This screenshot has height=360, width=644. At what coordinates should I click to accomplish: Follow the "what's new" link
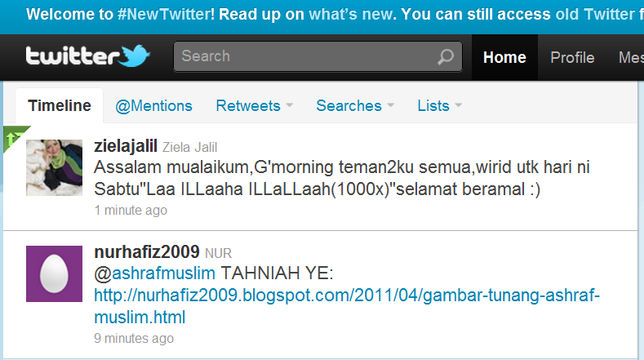(350, 15)
